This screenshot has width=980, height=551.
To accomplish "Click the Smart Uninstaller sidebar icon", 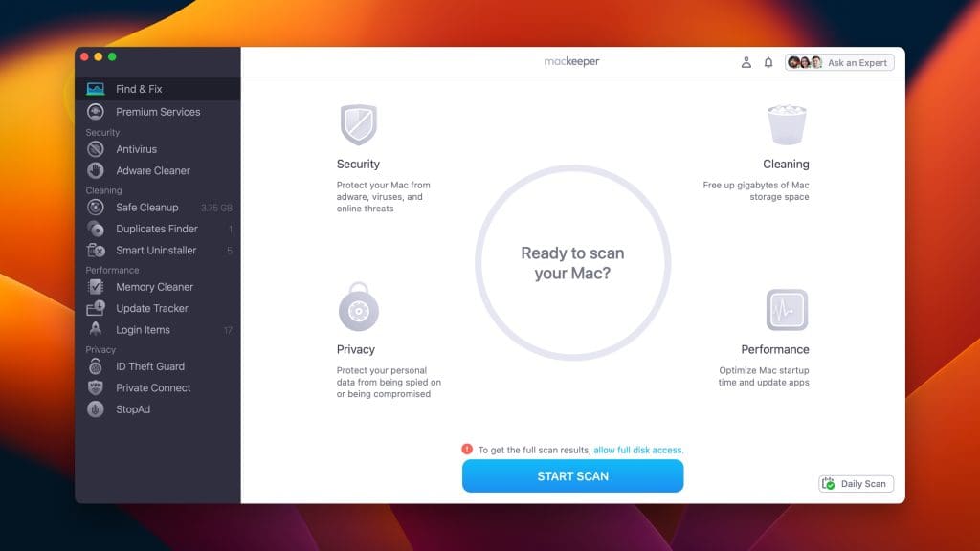I will point(96,251).
